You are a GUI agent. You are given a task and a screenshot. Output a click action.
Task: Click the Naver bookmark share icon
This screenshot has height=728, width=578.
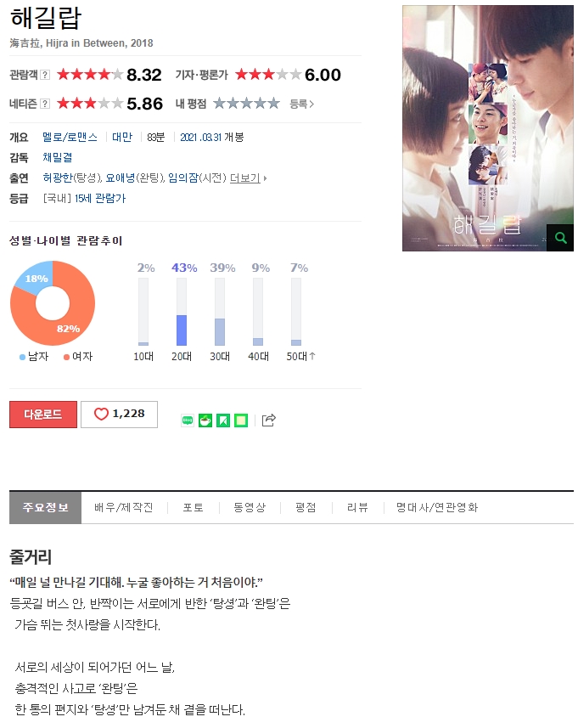(223, 420)
